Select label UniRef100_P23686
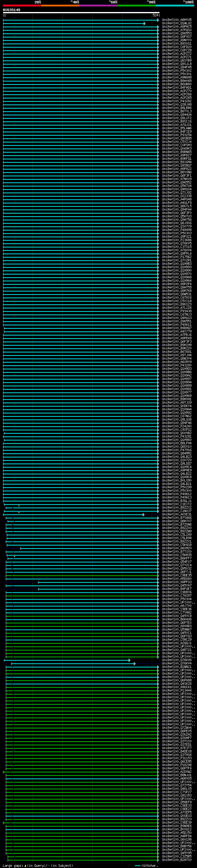The height and width of the screenshot is (868, 197). 177,240
